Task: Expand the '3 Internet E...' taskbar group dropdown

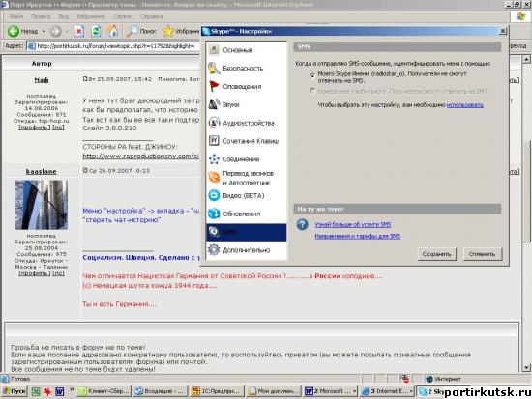Action: (x=411, y=391)
